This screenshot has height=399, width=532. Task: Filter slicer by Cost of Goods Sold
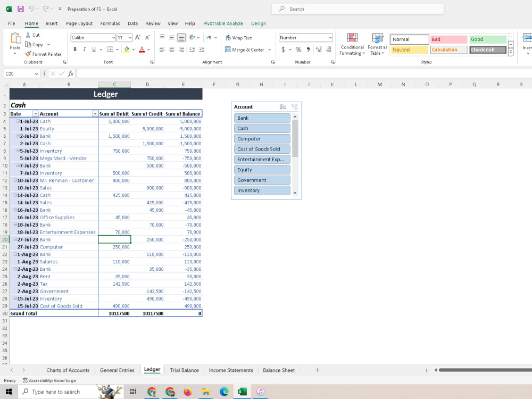tap(262, 149)
